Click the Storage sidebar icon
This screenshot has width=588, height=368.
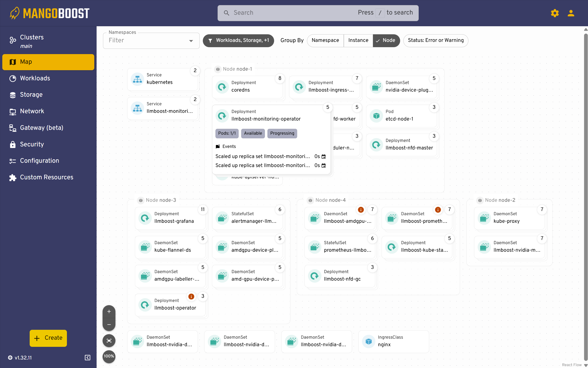click(x=13, y=95)
